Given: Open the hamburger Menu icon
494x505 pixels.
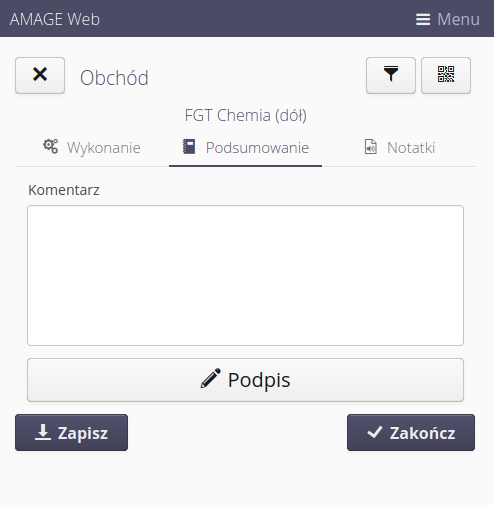Looking at the screenshot, I should [423, 19].
